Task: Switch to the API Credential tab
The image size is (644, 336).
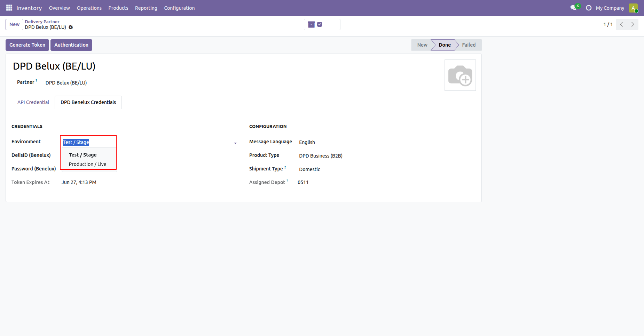Action: pyautogui.click(x=33, y=102)
